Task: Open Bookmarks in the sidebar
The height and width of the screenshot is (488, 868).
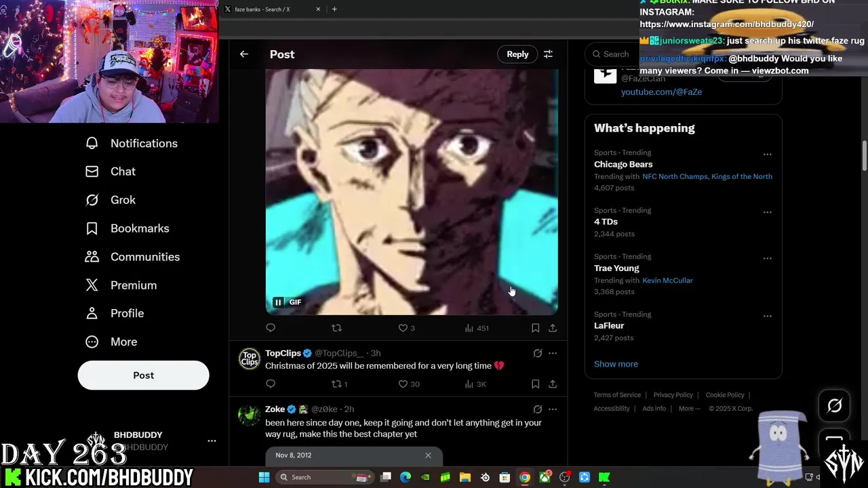Action: 127,228
